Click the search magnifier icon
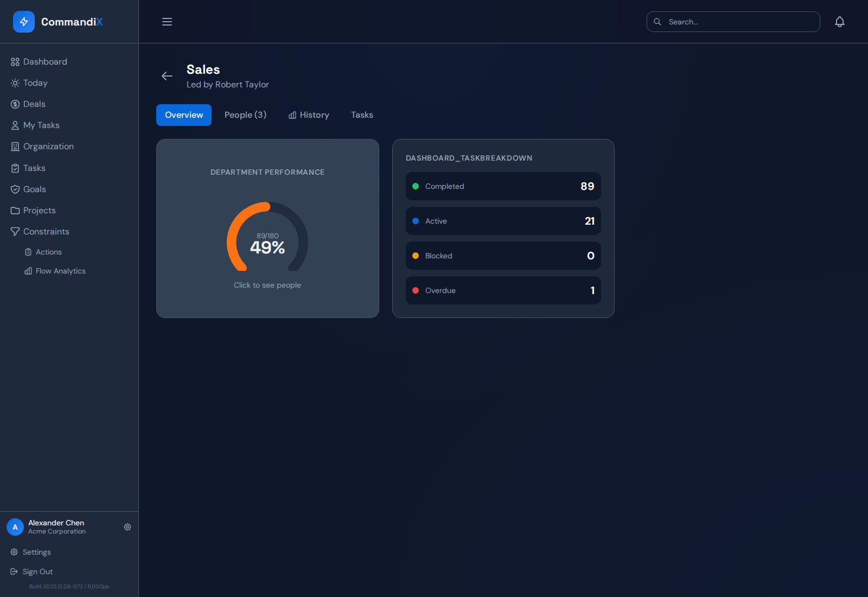Image resolution: width=868 pixels, height=597 pixels. pyautogui.click(x=658, y=22)
